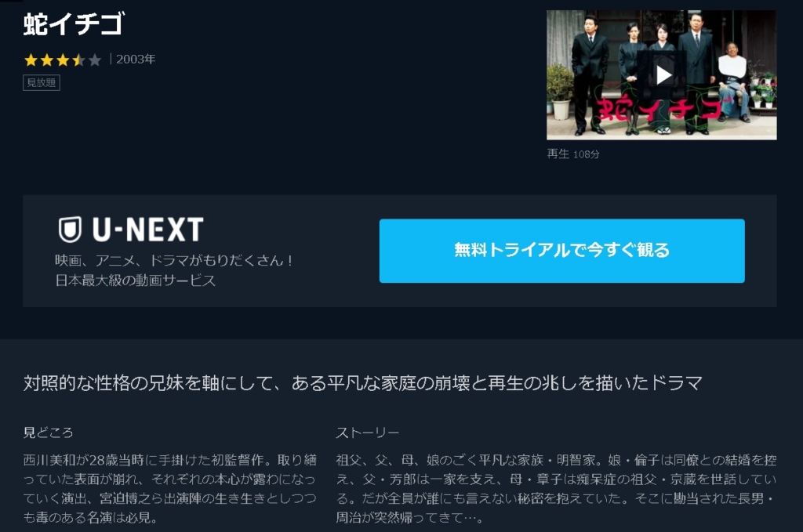Select the first yellow rating star

click(x=31, y=60)
